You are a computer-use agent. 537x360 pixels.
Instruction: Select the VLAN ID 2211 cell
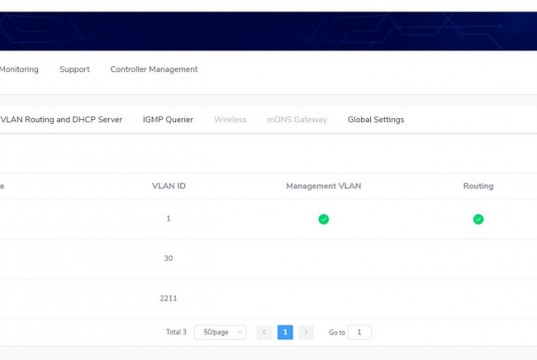[168, 298]
